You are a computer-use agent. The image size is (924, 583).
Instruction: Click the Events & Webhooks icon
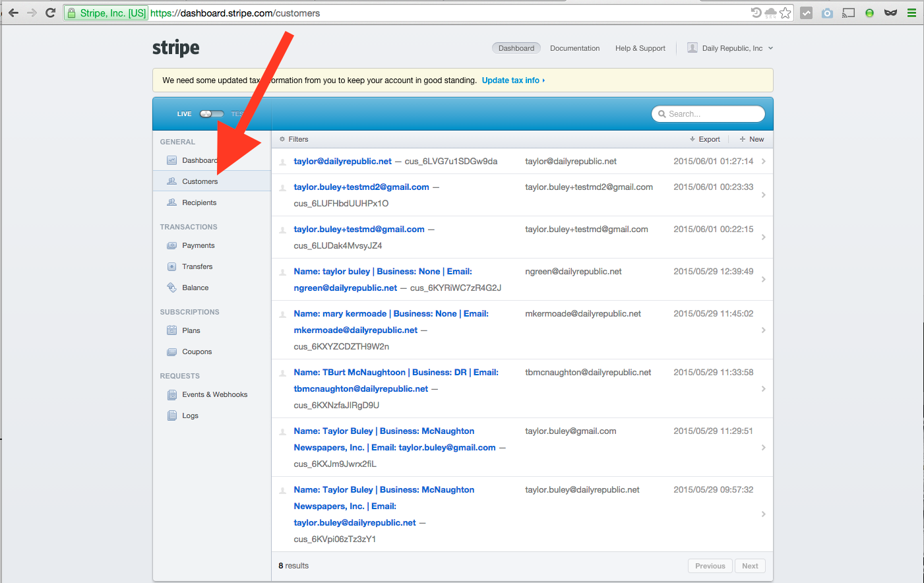click(x=171, y=394)
